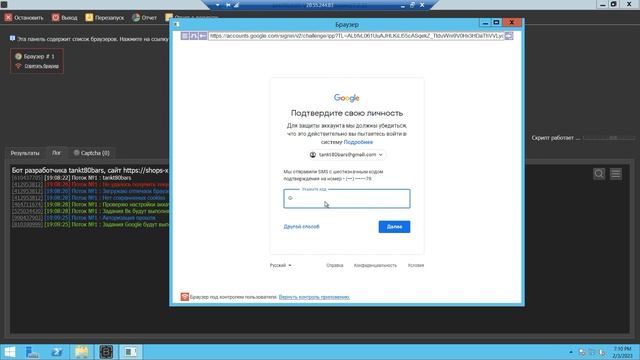
Task: Open PowerShell in the taskbar
Action: coord(57,352)
